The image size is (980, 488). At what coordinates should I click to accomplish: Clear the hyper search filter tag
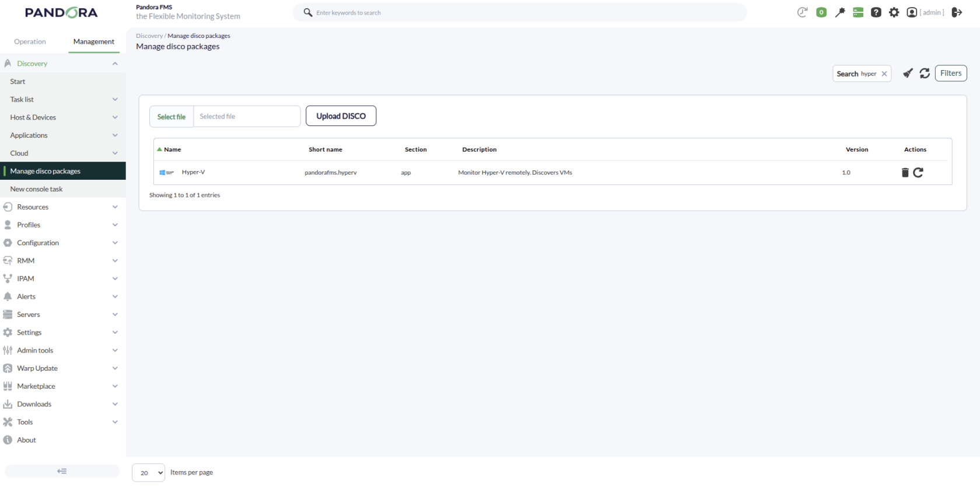884,74
